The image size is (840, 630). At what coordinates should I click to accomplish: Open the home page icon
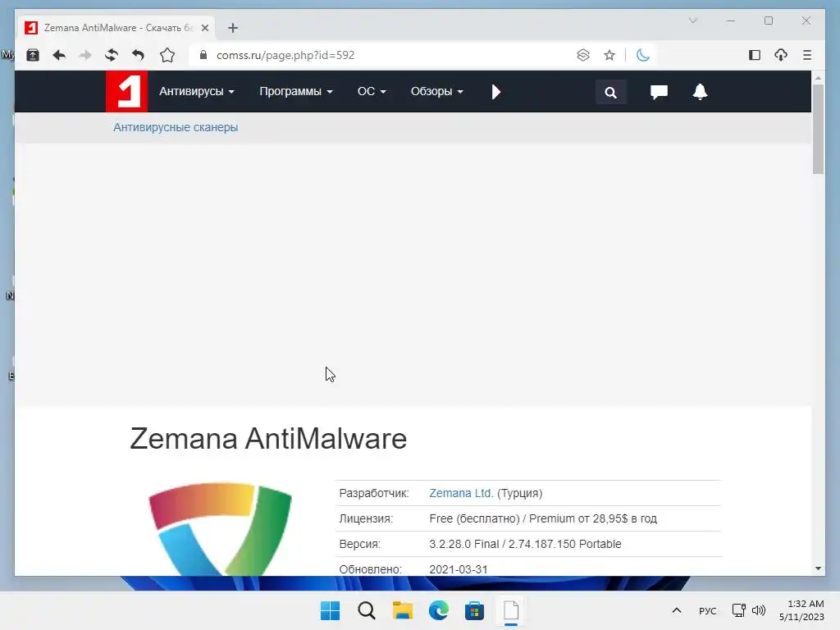click(167, 55)
